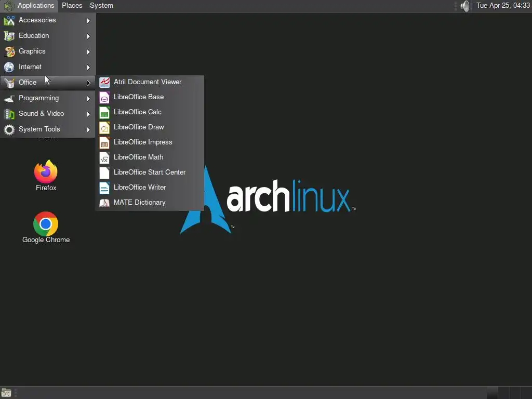532x399 pixels.
Task: Select the System Tools menu entry
Action: pyautogui.click(x=48, y=129)
